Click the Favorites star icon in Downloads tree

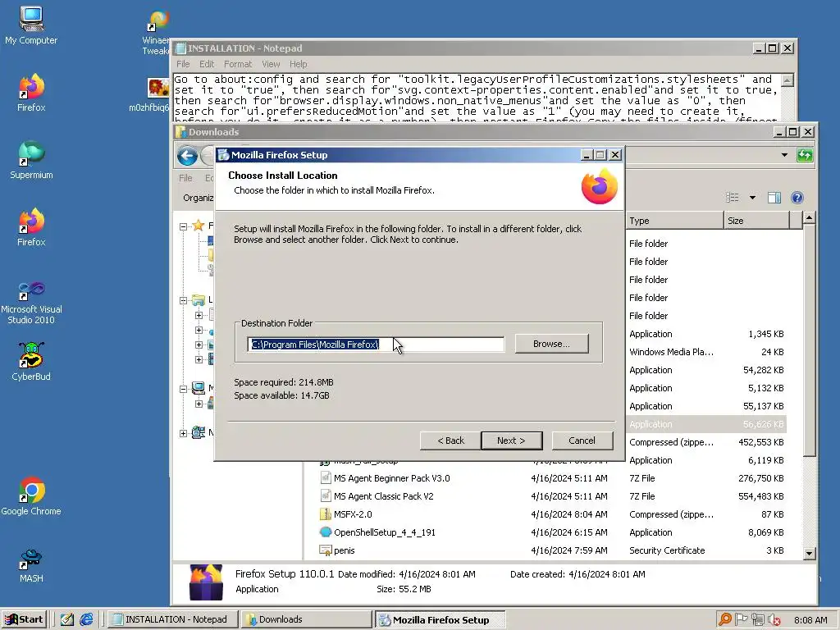[199, 226]
